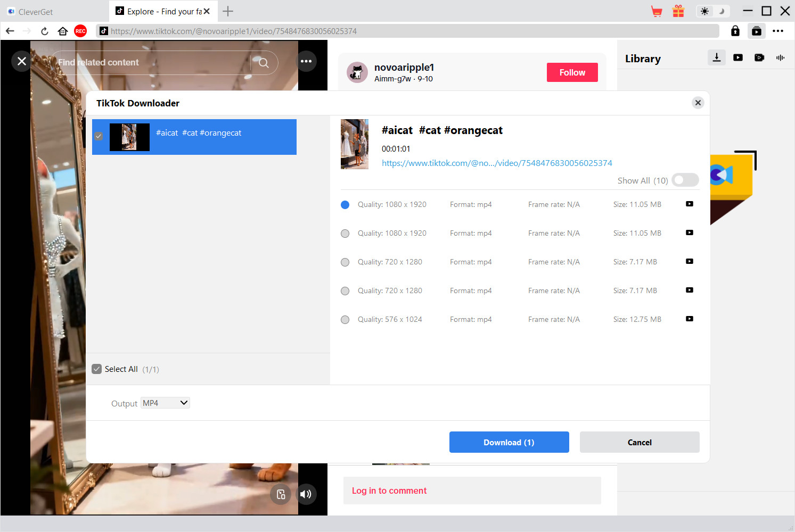Click the Download (1) button
The width and height of the screenshot is (795, 532).
click(x=509, y=442)
